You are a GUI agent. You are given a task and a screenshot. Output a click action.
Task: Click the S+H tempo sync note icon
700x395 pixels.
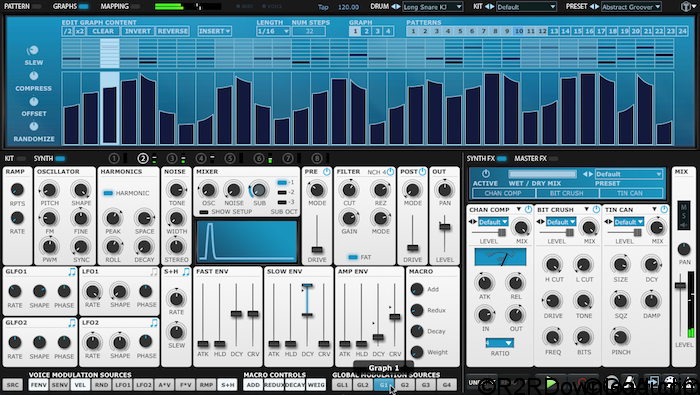click(186, 271)
